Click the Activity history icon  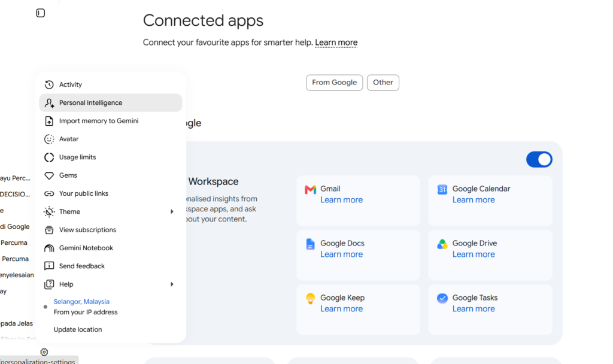[x=49, y=84]
